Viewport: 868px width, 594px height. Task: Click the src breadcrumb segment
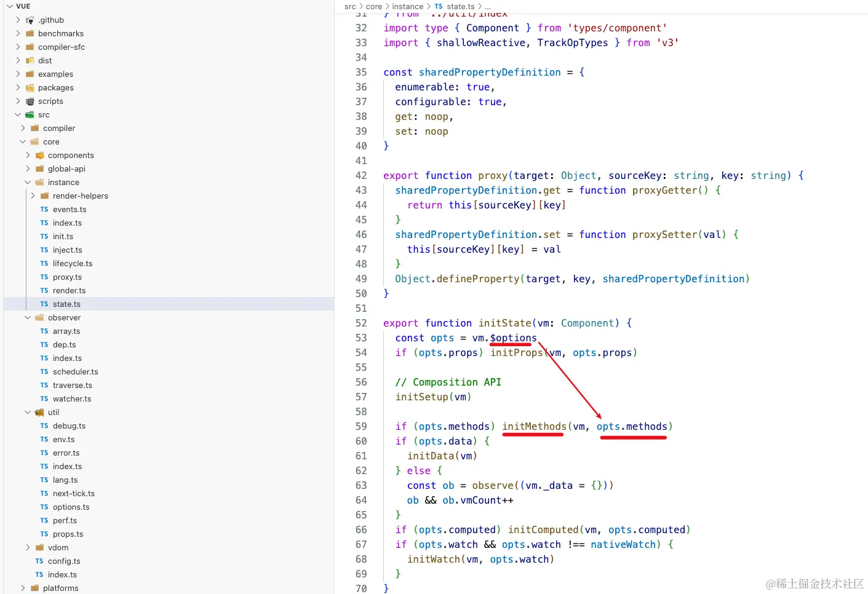pyautogui.click(x=350, y=7)
